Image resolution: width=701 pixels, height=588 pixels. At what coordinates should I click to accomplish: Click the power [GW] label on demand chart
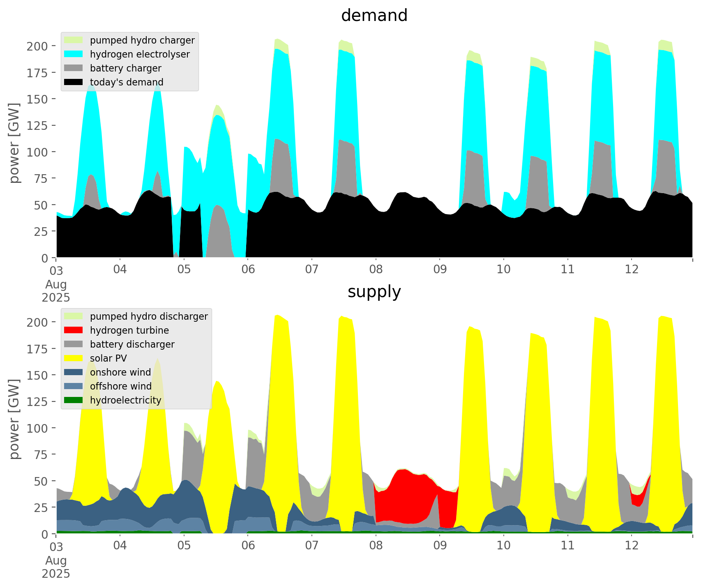(14, 143)
